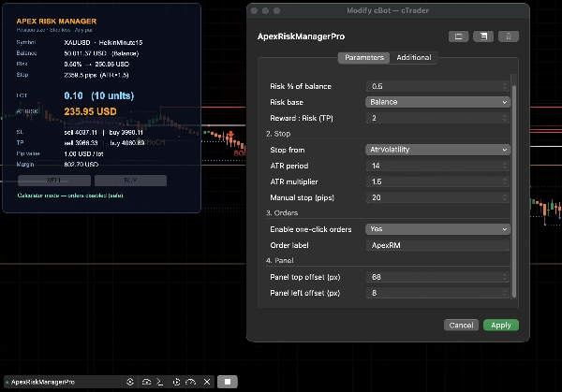Click the backtest replay icon in bot bar
The image size is (562, 392).
click(x=176, y=382)
